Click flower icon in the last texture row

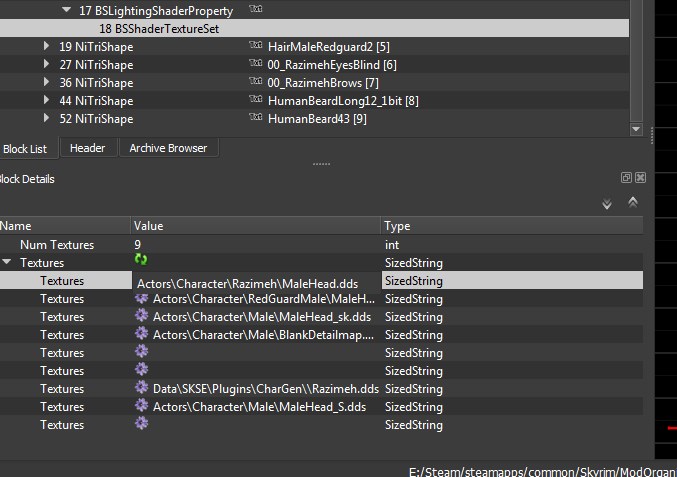coord(141,423)
